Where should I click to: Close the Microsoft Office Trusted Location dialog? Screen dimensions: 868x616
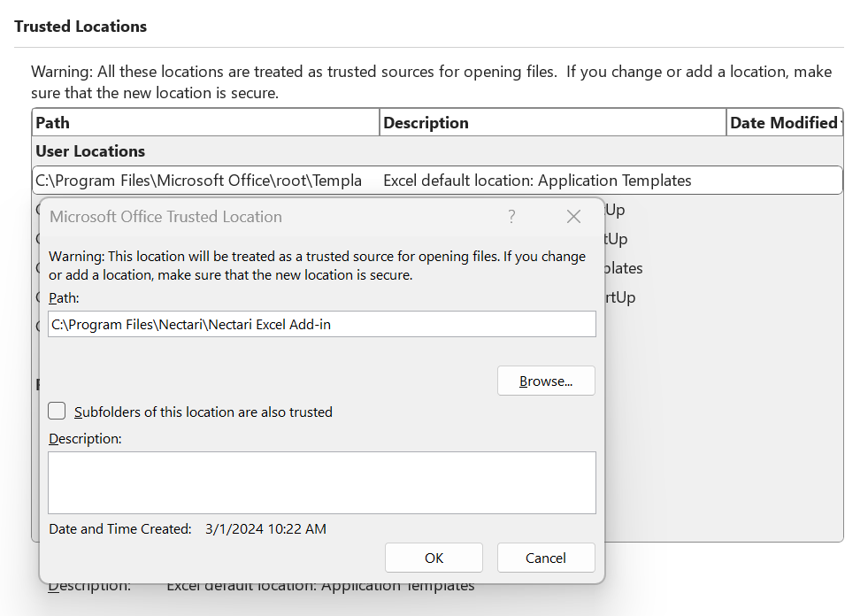click(573, 217)
